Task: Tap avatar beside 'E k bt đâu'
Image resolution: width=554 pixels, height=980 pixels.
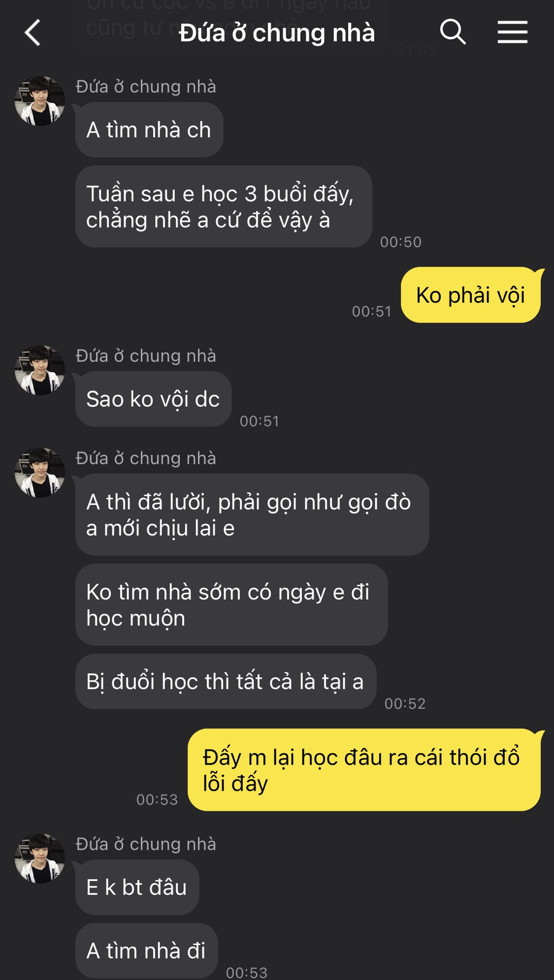Action: 40,859
